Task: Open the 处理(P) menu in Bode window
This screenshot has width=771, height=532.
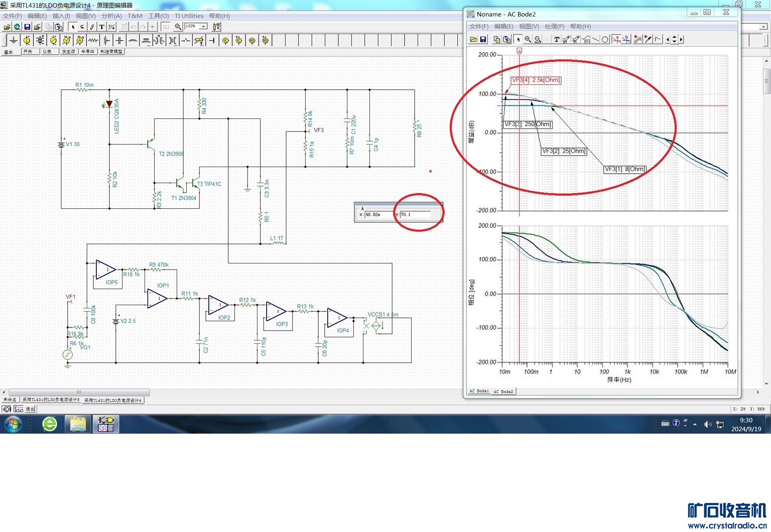Action: click(554, 26)
